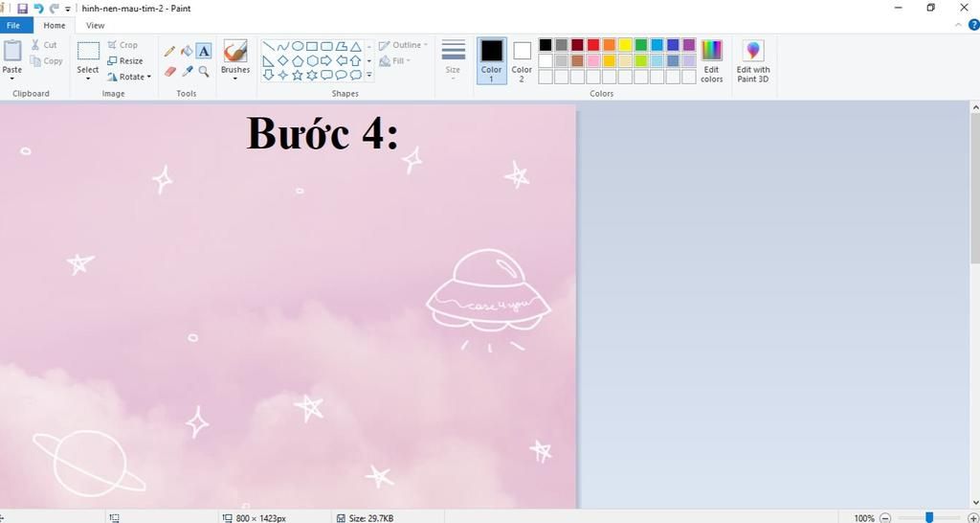Pick the green palette swatch

641,45
